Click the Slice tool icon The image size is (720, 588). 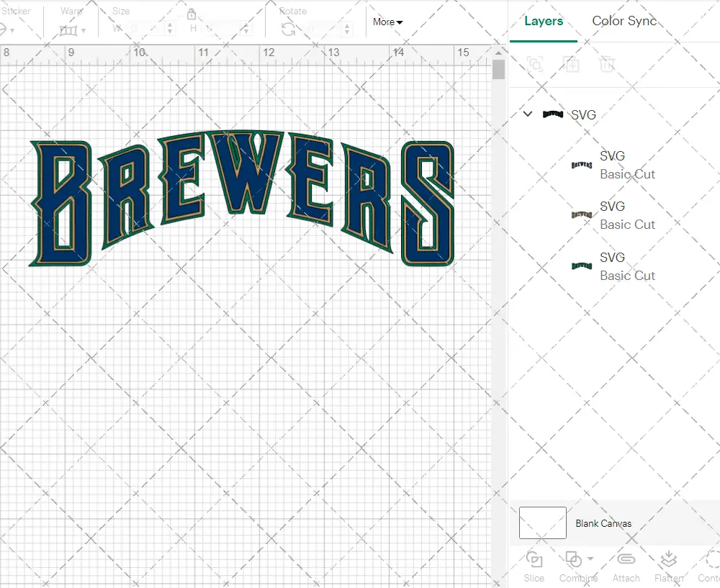(x=534, y=559)
